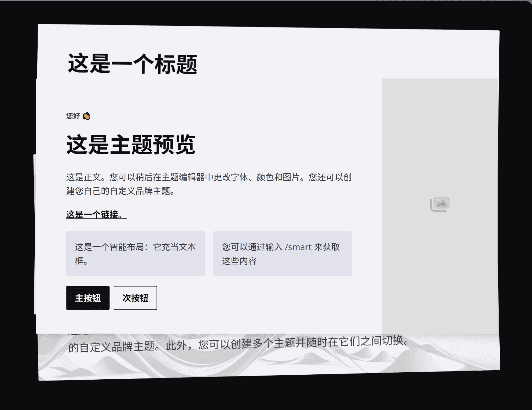Click the 这是一个标题 title text
Screen dimensions: 532x410
132,64
